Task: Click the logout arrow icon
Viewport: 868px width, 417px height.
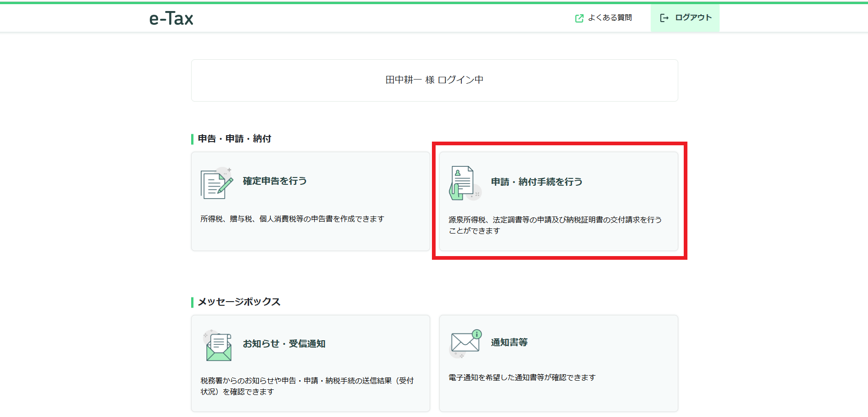Action: tap(664, 18)
